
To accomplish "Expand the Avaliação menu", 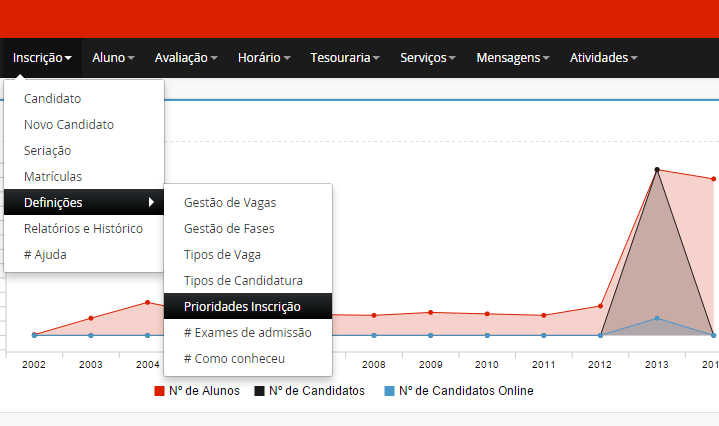I will tap(186, 58).
